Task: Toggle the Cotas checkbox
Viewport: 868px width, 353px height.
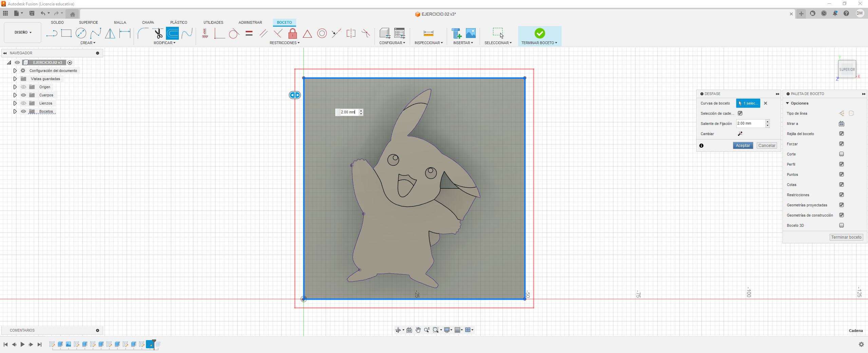Action: (842, 185)
